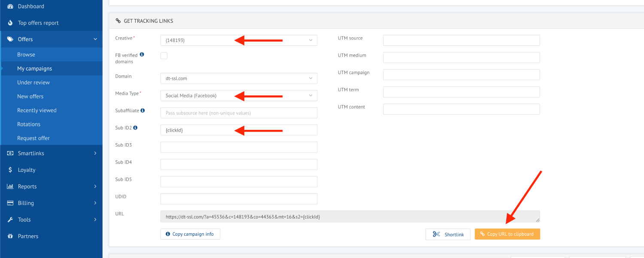Open the Creative dropdown showing (148193)

pos(239,40)
